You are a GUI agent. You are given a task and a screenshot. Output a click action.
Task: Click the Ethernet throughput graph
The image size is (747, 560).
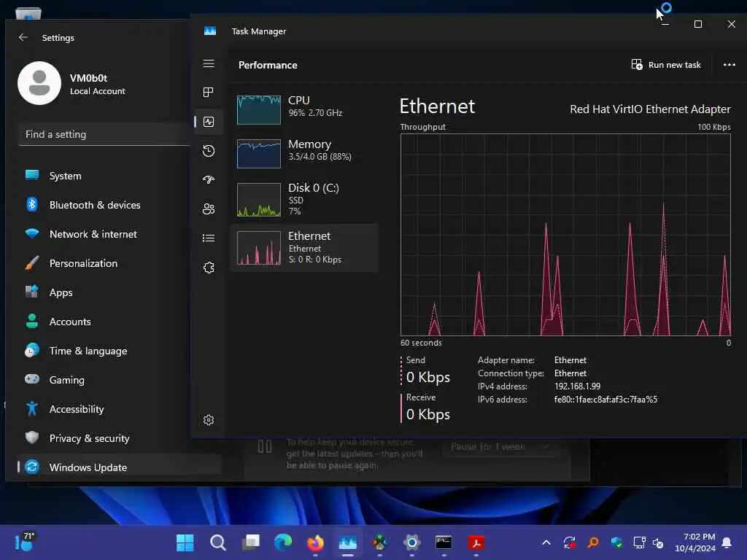coord(565,235)
